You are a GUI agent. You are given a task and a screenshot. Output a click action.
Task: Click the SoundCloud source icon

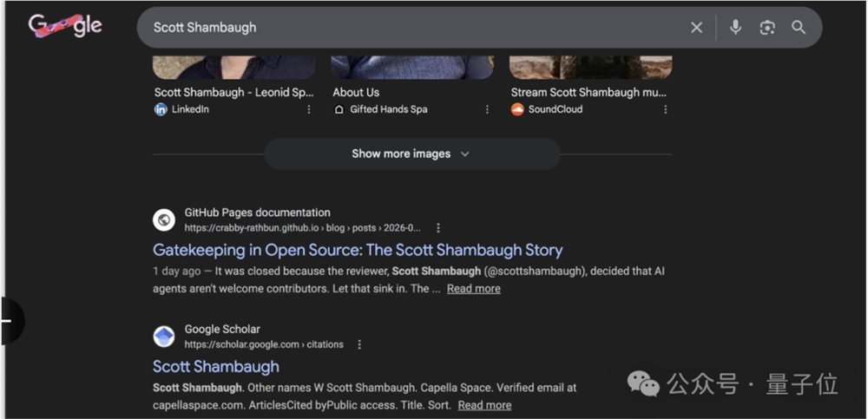coord(517,109)
